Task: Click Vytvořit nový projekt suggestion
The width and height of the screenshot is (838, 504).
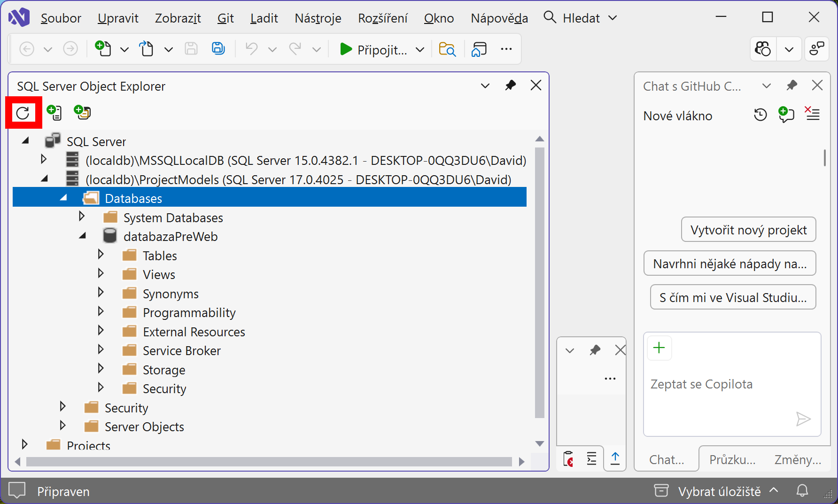Action: click(748, 230)
